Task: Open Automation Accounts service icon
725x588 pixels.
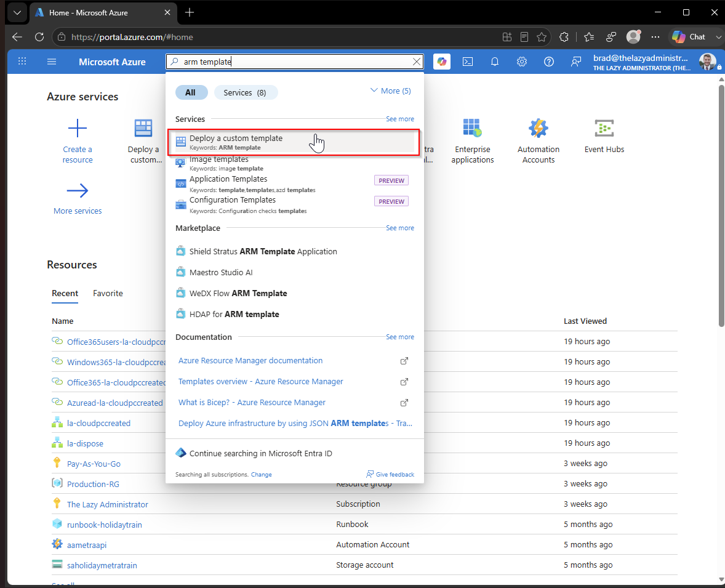Action: coord(538,128)
